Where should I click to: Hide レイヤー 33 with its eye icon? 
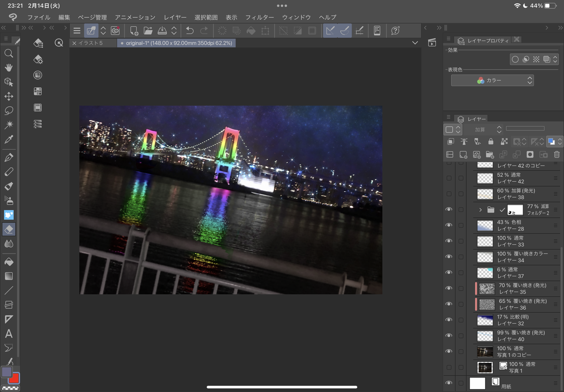[x=449, y=241]
